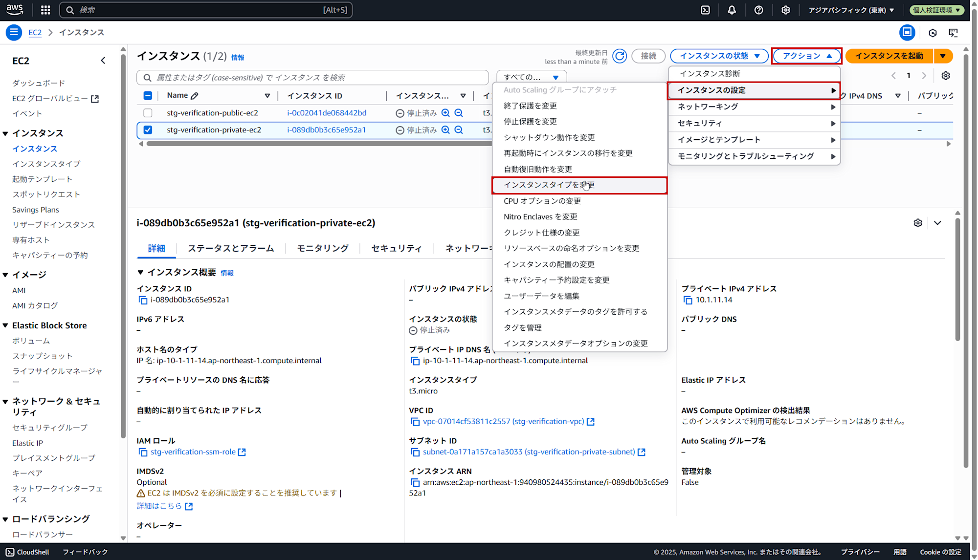Edit the Name column pencil icon

(x=194, y=96)
